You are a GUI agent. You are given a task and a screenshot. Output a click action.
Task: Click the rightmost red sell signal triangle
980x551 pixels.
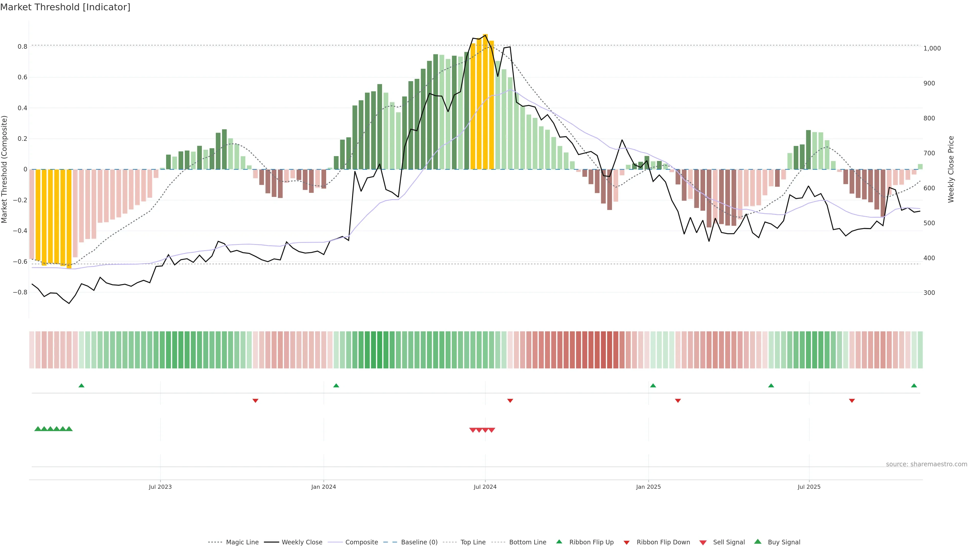point(492,430)
